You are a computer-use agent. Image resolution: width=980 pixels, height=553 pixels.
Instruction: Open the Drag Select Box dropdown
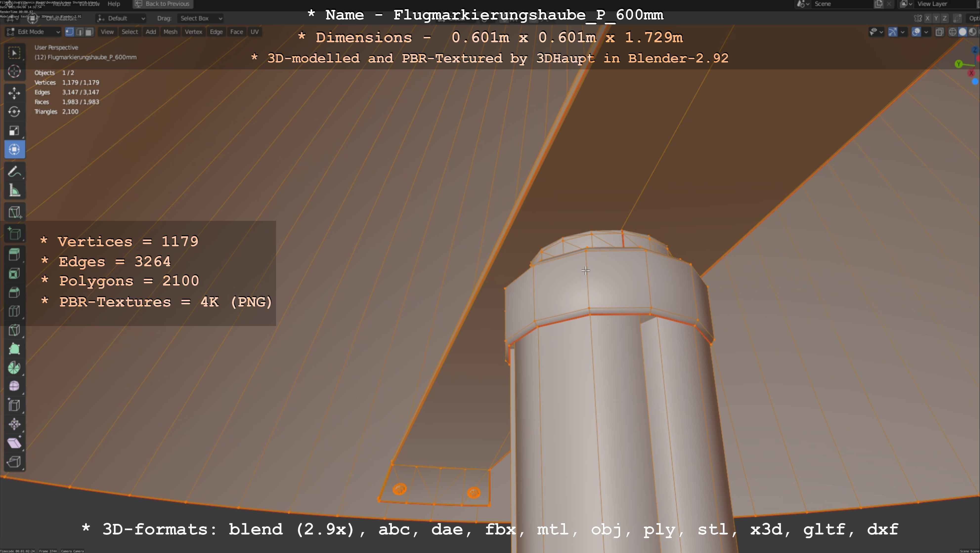200,18
